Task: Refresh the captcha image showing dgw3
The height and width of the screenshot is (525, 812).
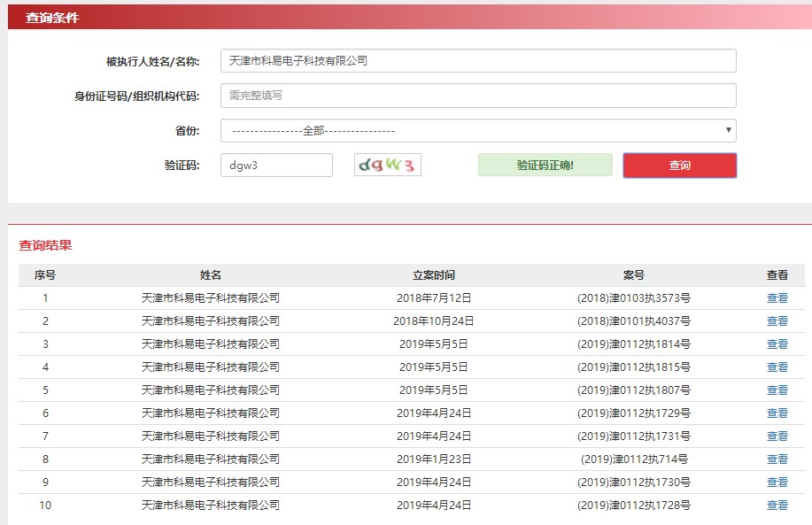Action: [x=388, y=164]
